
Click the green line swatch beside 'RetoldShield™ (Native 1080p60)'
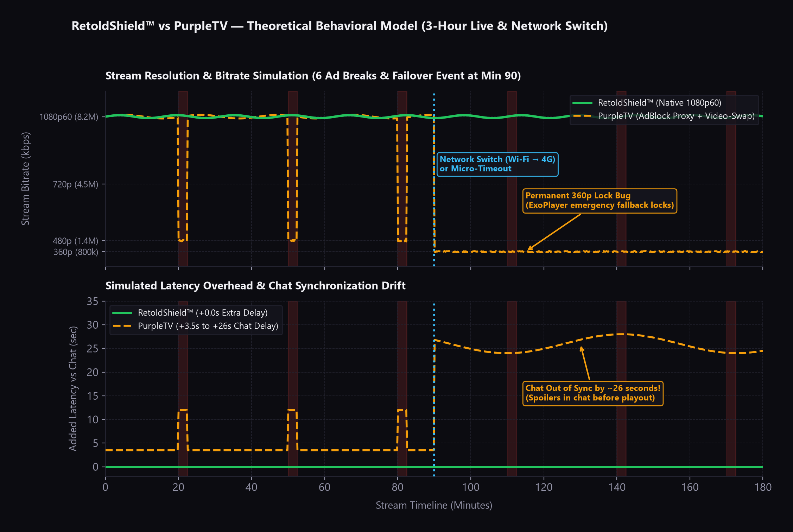click(583, 103)
